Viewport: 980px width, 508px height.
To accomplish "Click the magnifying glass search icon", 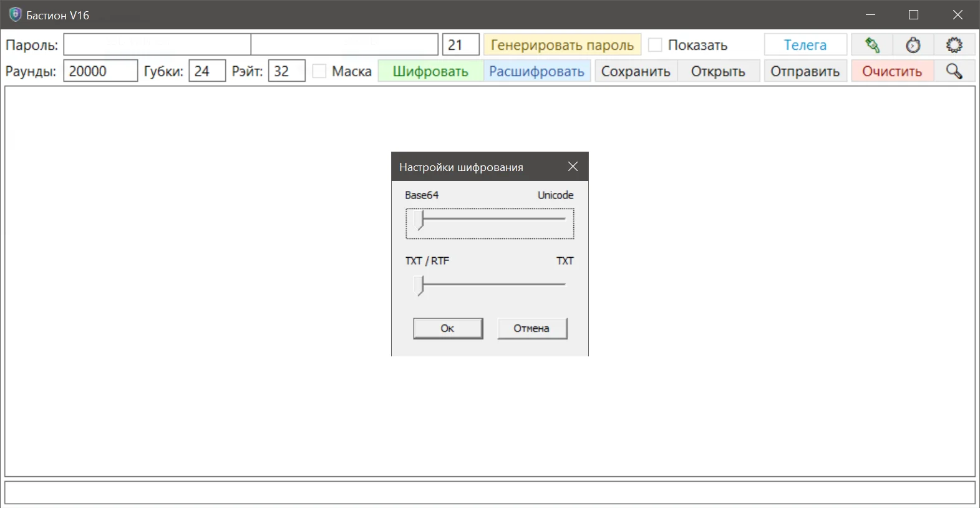I will (x=954, y=71).
